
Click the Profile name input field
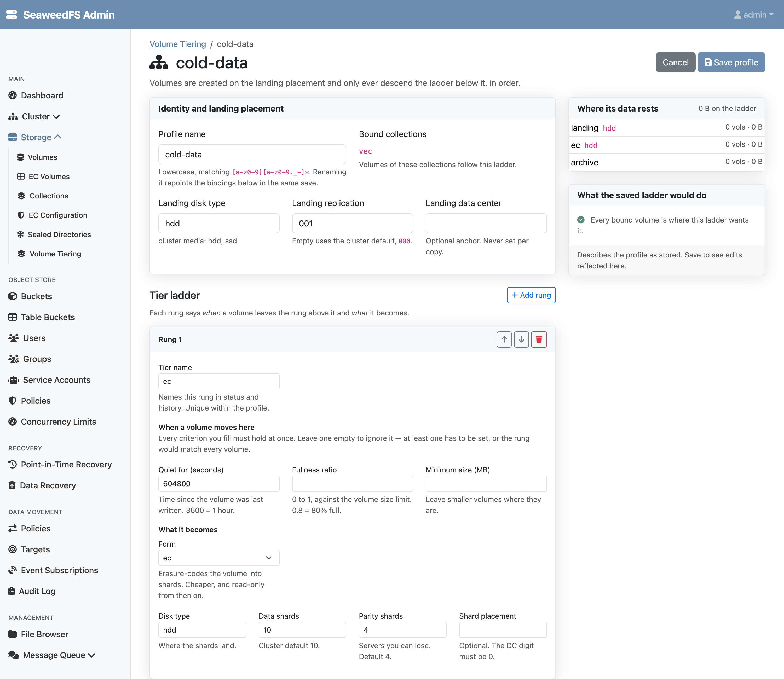[252, 155]
